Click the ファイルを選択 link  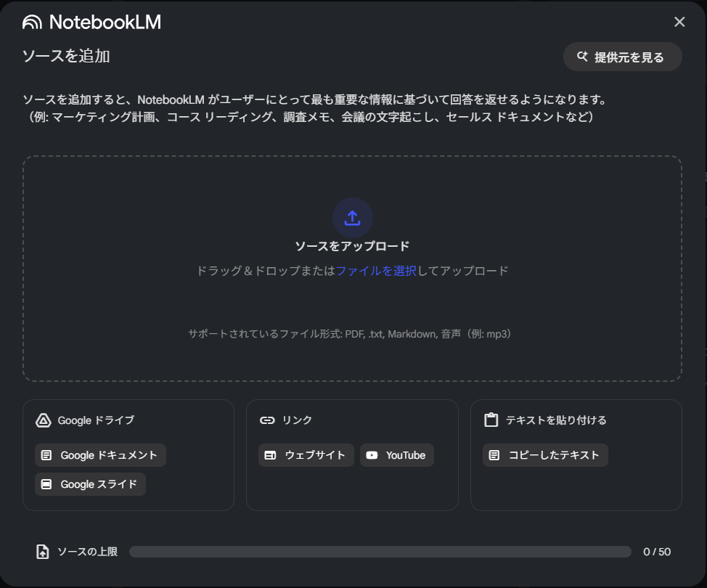pos(376,270)
